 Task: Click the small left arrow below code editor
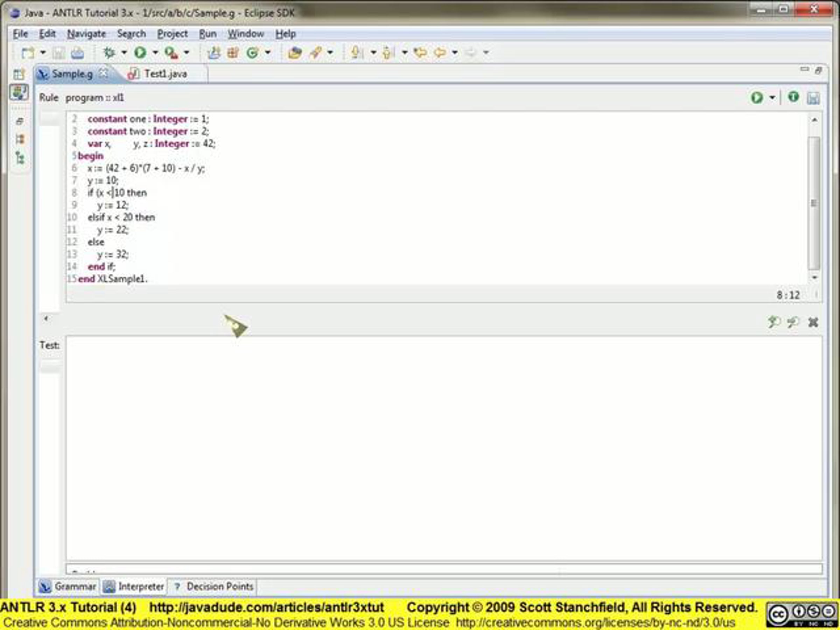(x=46, y=318)
